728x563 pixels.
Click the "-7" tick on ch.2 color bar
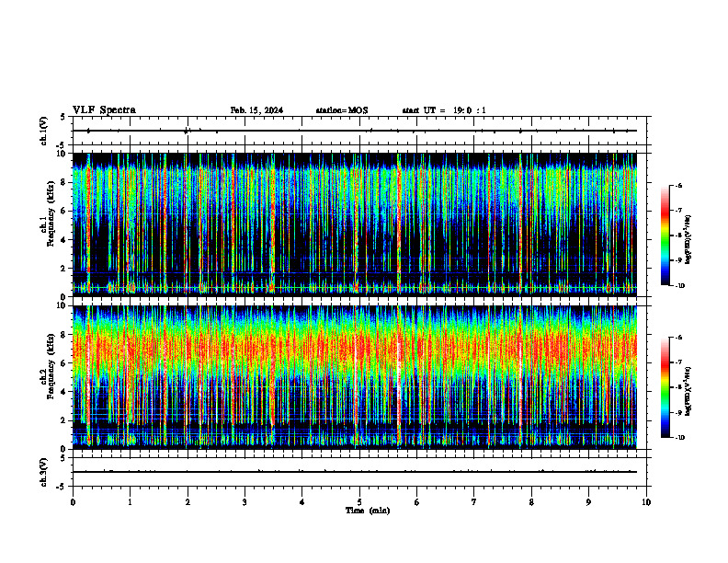pyautogui.click(x=678, y=362)
